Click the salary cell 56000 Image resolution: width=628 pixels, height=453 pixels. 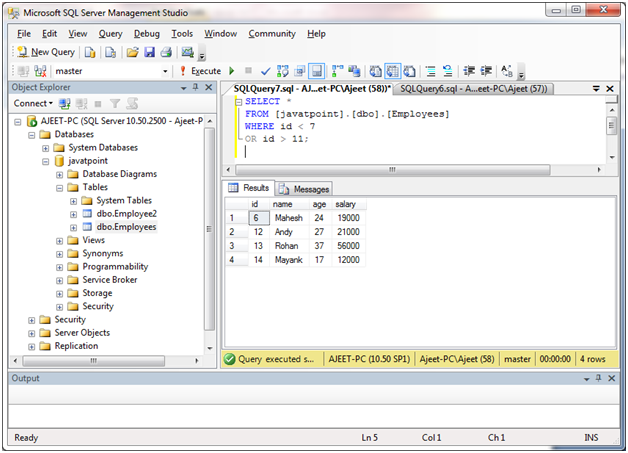tap(348, 246)
